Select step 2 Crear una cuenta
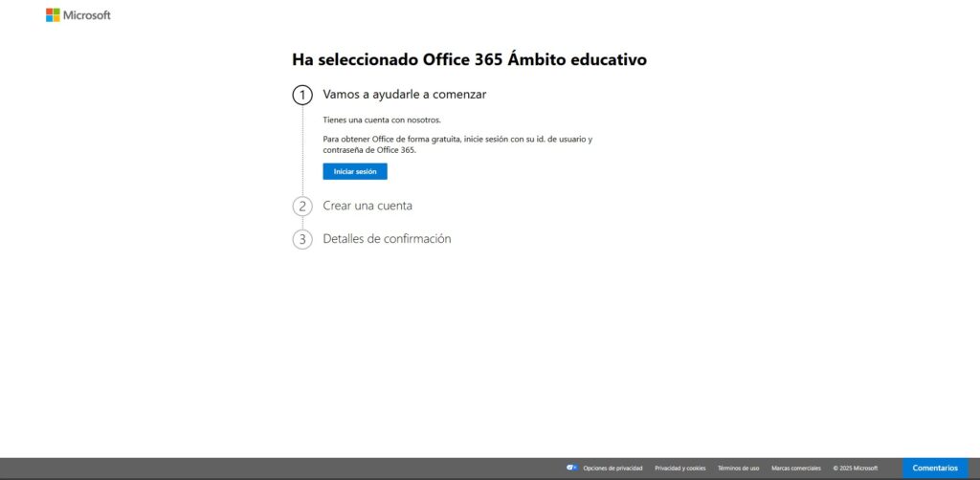The image size is (980, 480). click(367, 206)
